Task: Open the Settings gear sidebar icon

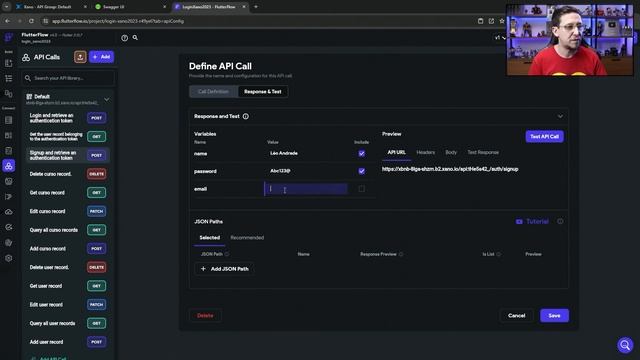Action: (x=9, y=258)
